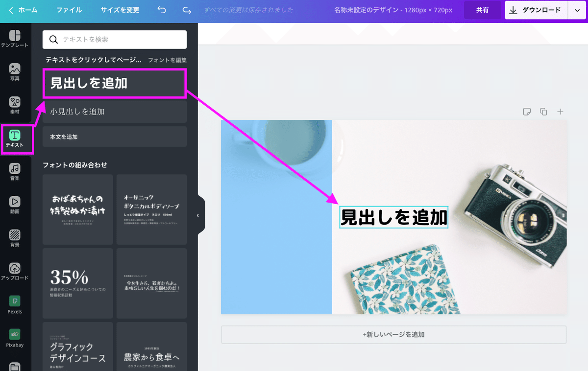Select the テキスト (Text) sidebar tab
The height and width of the screenshot is (371, 588).
pos(15,139)
